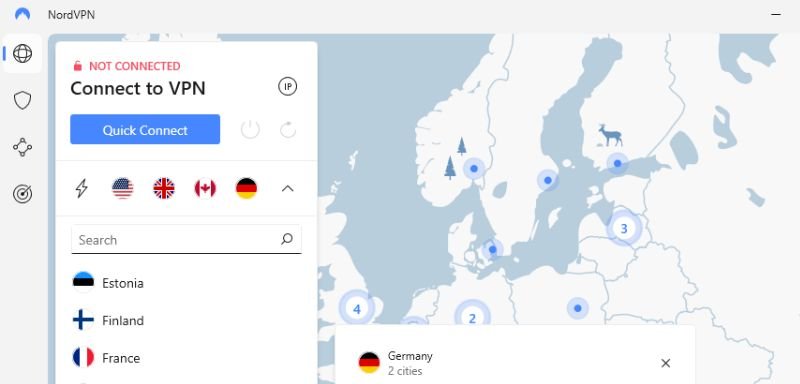Open the target Dark Web Monitor icon

click(22, 194)
